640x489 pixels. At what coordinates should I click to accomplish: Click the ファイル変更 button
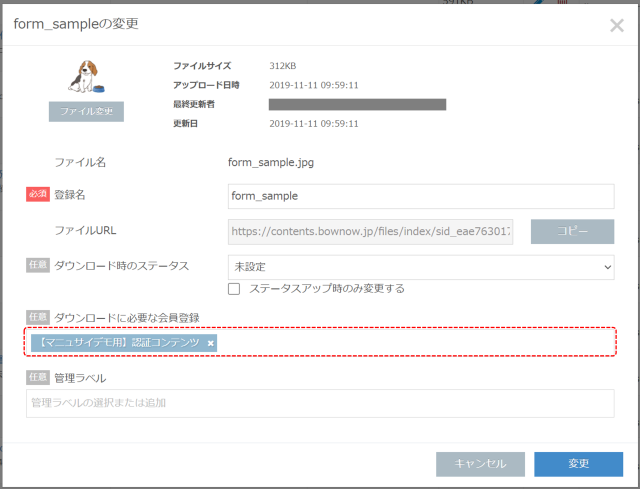[x=86, y=111]
